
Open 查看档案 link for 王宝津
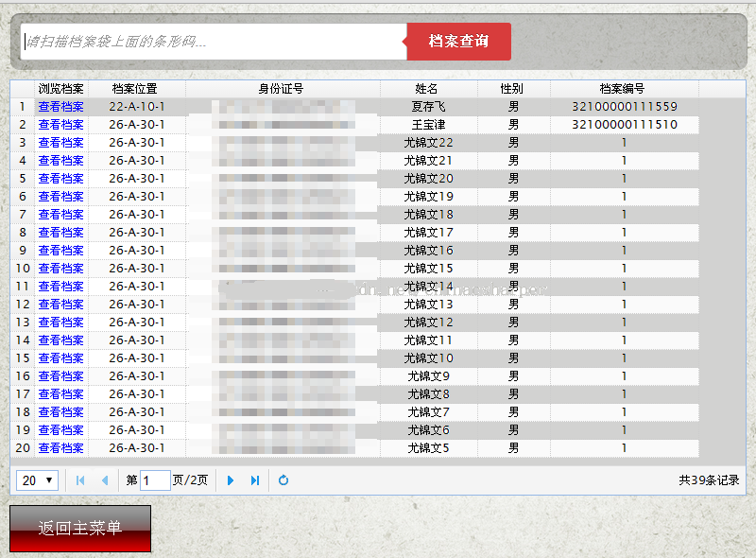point(60,124)
